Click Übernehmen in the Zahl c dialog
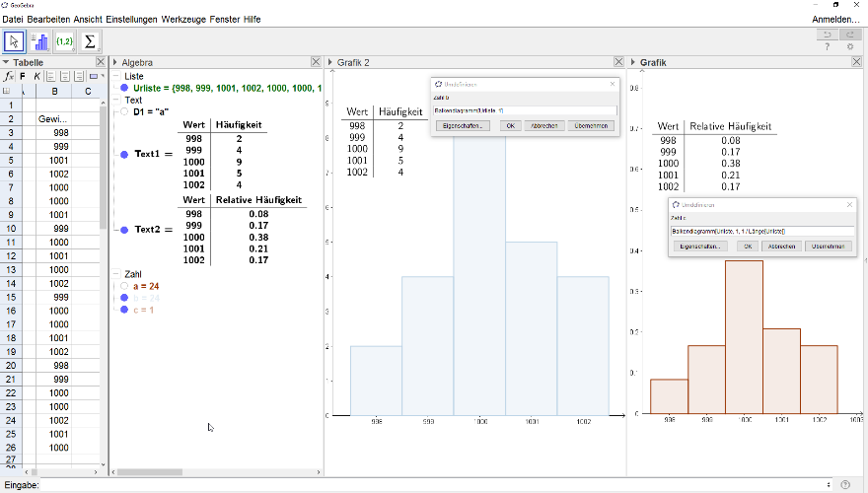This screenshot has height=493, width=868. tap(829, 246)
